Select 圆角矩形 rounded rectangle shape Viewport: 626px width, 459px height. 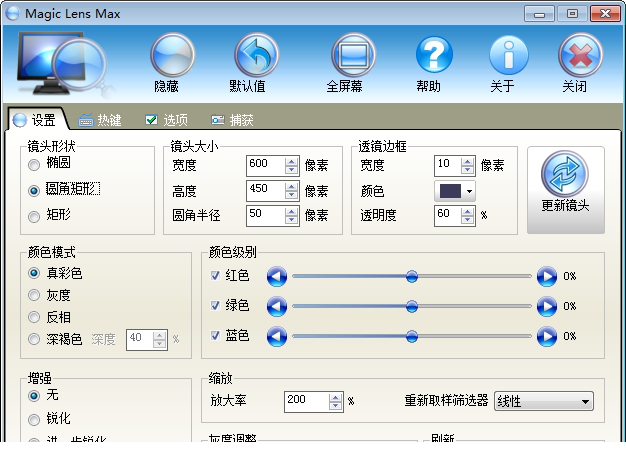point(34,190)
